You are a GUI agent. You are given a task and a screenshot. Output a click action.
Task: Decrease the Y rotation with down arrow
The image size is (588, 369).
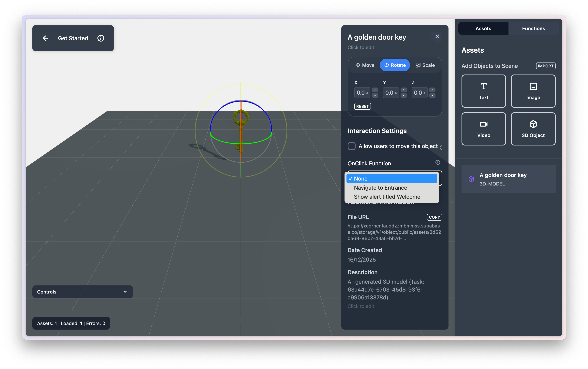click(403, 95)
